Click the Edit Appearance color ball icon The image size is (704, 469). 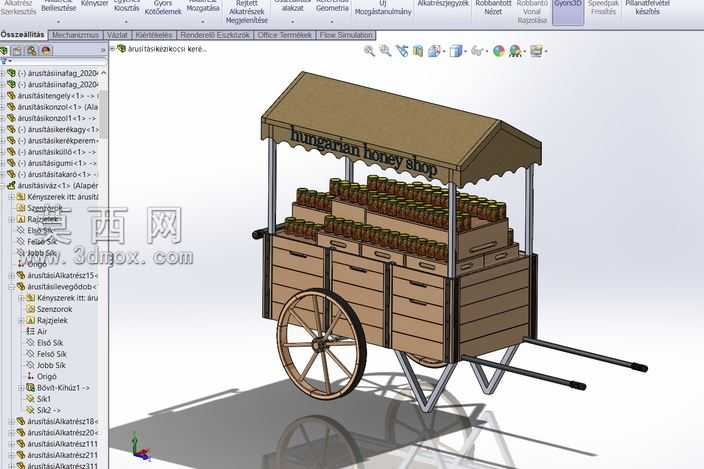point(499,51)
